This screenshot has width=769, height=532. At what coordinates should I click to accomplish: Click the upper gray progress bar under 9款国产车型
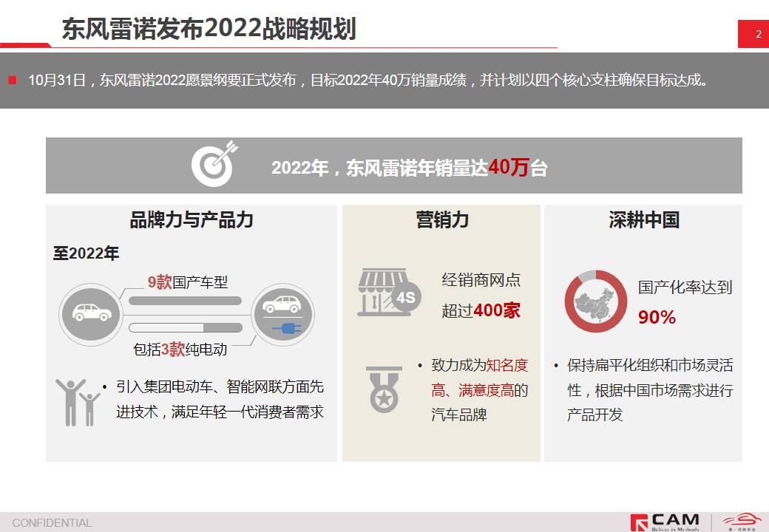click(x=185, y=301)
